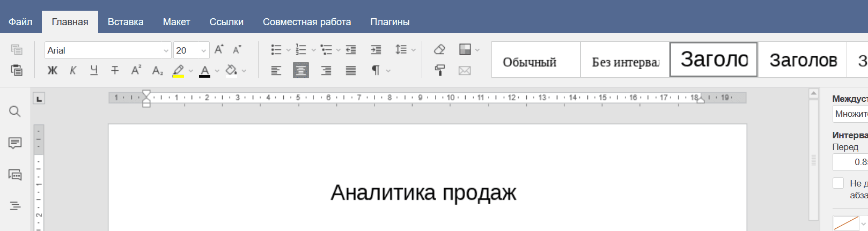868x231 pixels.
Task: Open color scheme dropdown arrow
Action: pyautogui.click(x=477, y=50)
